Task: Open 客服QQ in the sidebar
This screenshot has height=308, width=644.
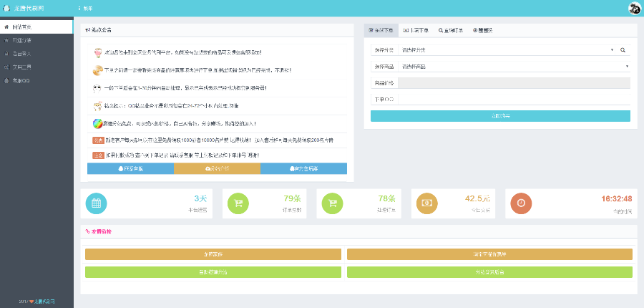Action: pyautogui.click(x=36, y=81)
